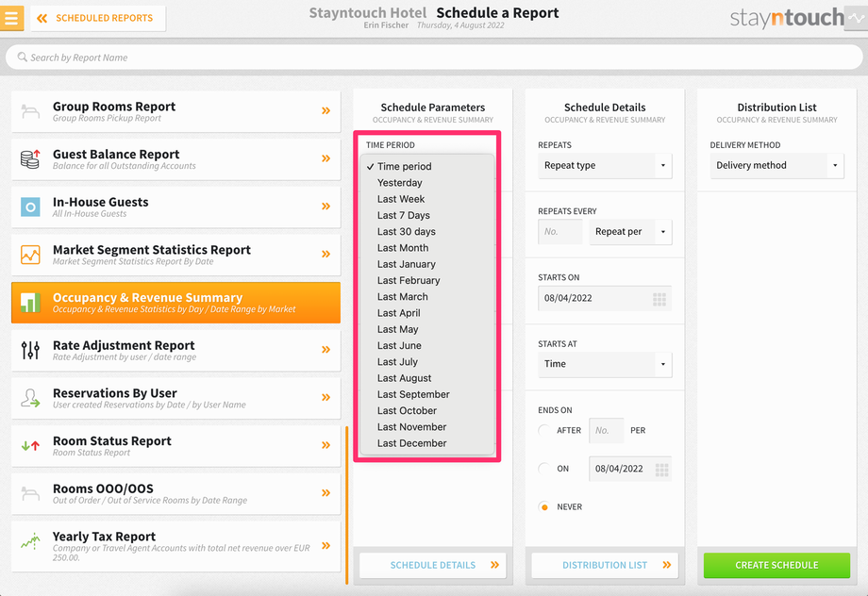
Task: Focus the Ends After number field
Action: coord(606,431)
